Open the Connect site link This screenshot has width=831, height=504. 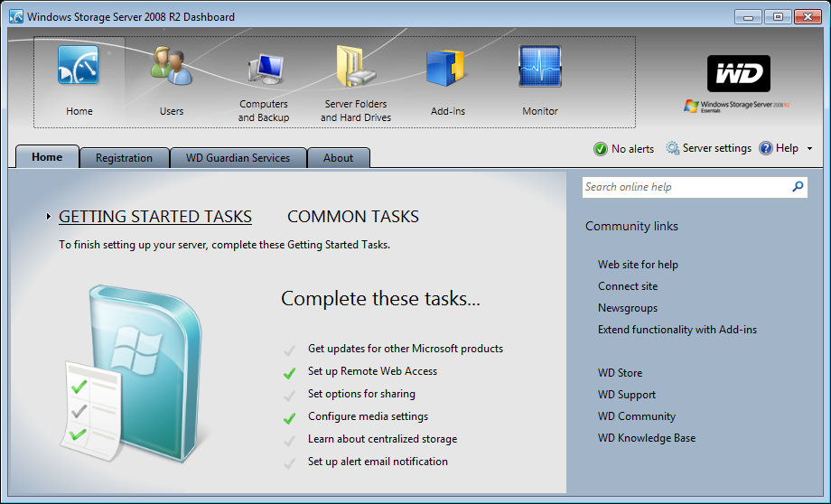click(628, 286)
